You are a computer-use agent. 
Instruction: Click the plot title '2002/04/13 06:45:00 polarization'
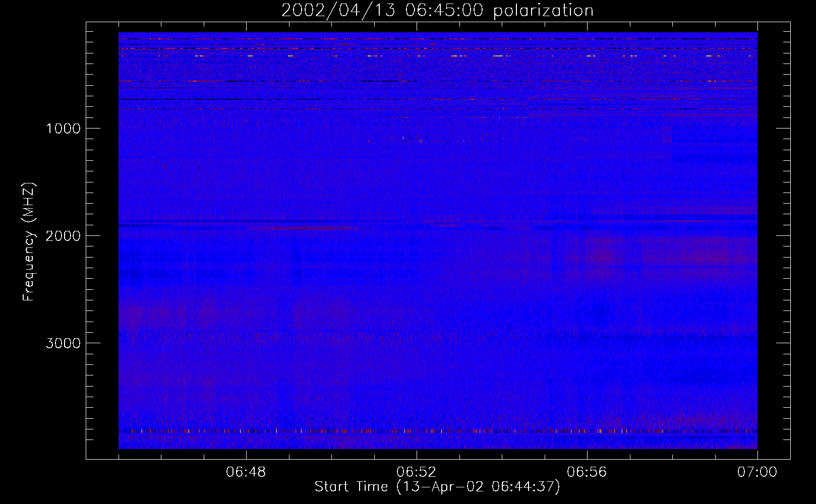[x=437, y=10]
